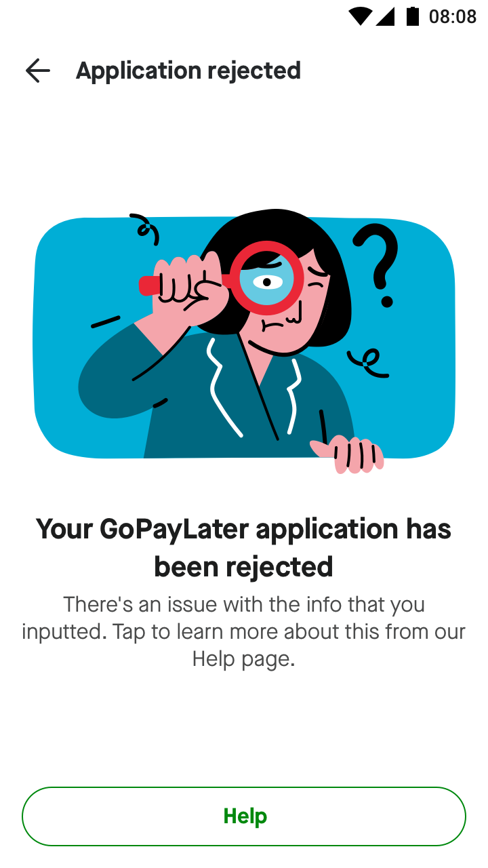Tap the Wi-Fi status icon
The image size is (488, 868).
tap(361, 16)
